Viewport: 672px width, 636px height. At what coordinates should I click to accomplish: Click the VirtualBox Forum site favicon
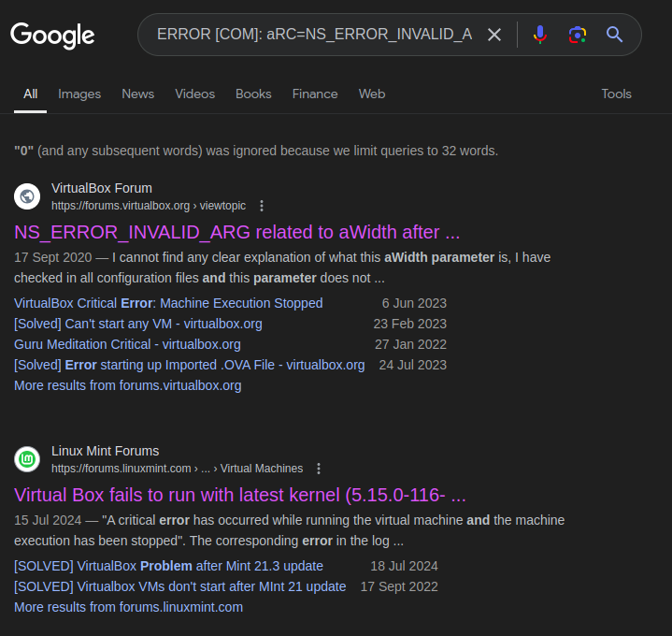27,196
